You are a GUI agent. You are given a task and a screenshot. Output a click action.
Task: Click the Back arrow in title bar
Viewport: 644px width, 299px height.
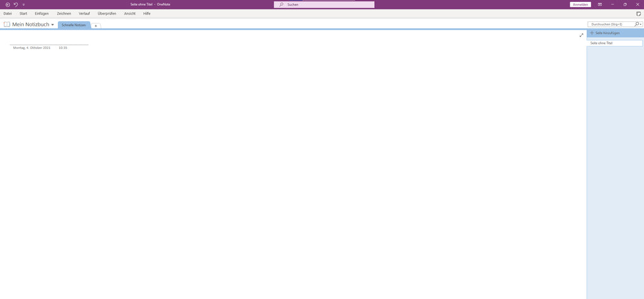pyautogui.click(x=8, y=4)
